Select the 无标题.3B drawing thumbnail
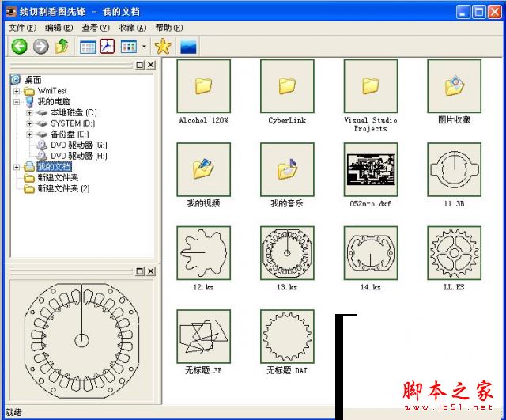506x420 pixels. tap(204, 336)
